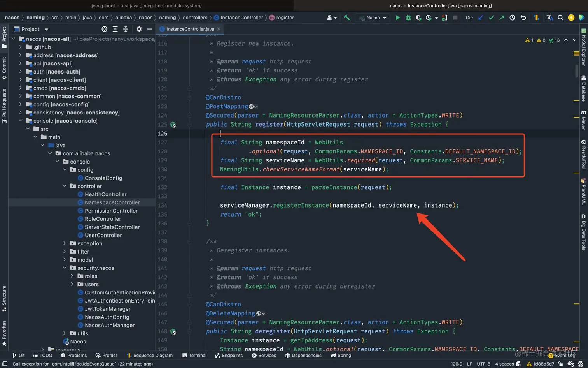This screenshot has width=588, height=368.
Task: Collapse the security.nacos package
Action: click(65, 268)
